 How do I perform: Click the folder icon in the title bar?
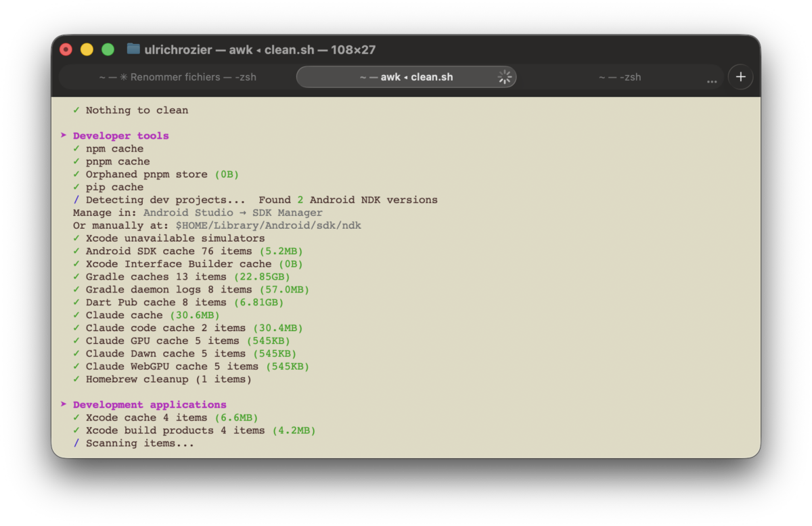point(133,49)
